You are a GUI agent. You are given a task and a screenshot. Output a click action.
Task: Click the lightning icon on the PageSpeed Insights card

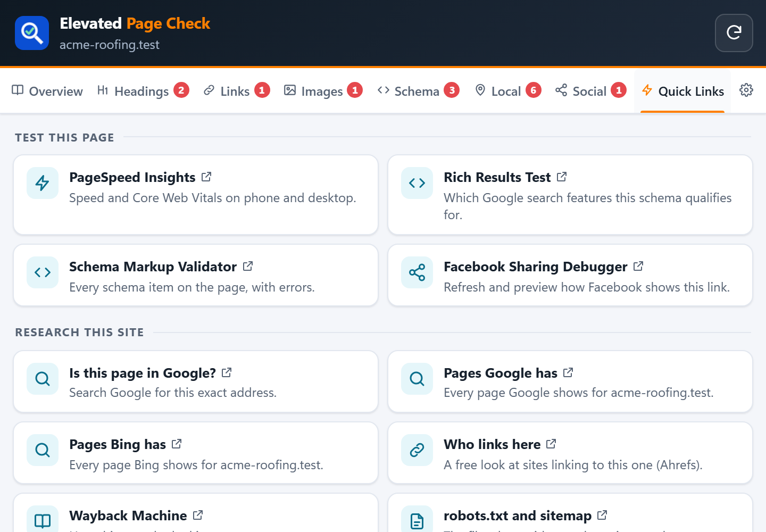click(x=43, y=183)
